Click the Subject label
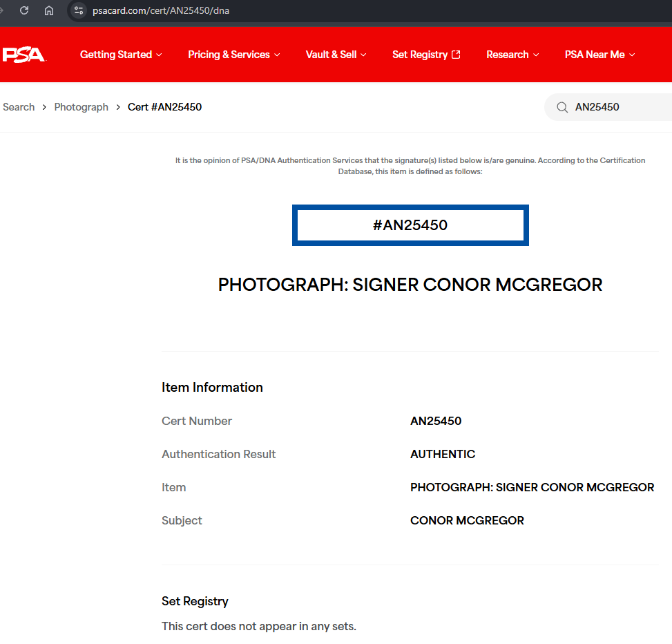672x644 pixels. [182, 520]
